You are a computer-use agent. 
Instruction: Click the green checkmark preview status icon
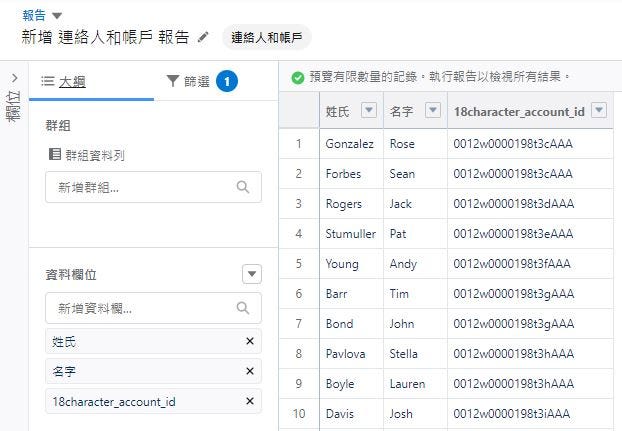[x=298, y=78]
